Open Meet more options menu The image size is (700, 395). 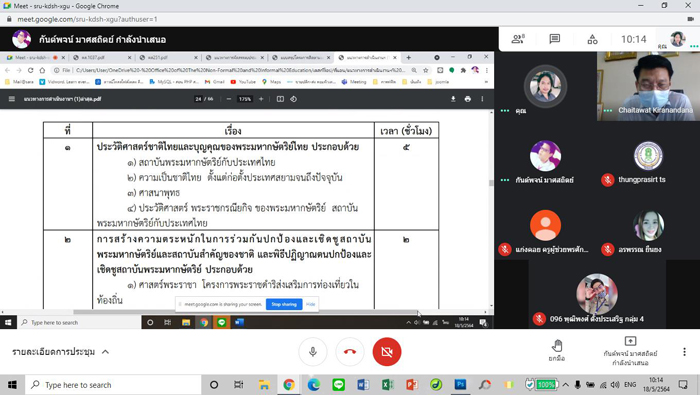(x=684, y=352)
